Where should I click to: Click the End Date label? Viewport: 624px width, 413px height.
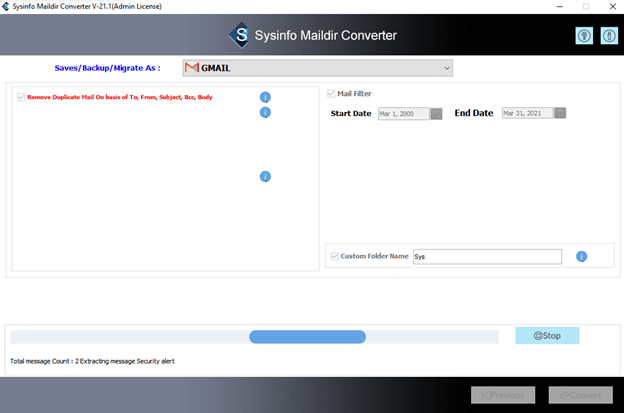[x=474, y=113]
